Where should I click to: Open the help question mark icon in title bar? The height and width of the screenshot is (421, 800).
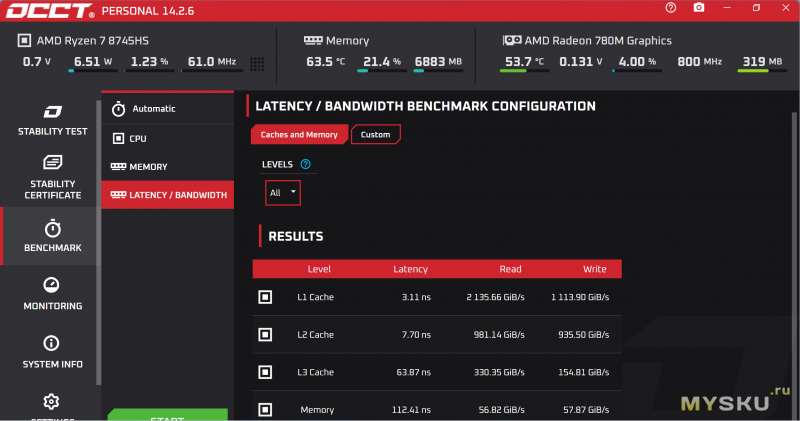[670, 8]
